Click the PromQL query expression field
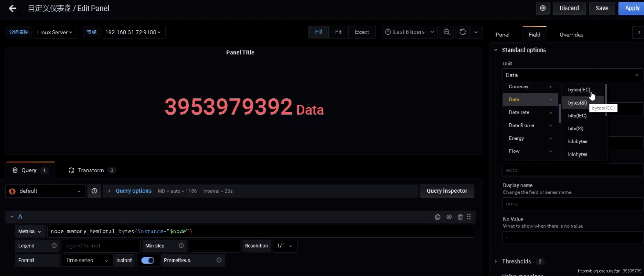Viewport: 644px width, 276px height. 261,231
